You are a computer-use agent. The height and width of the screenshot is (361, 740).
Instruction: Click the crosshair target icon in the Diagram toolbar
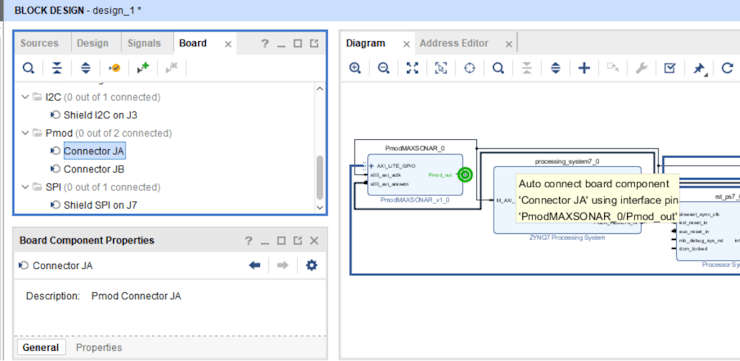click(470, 68)
